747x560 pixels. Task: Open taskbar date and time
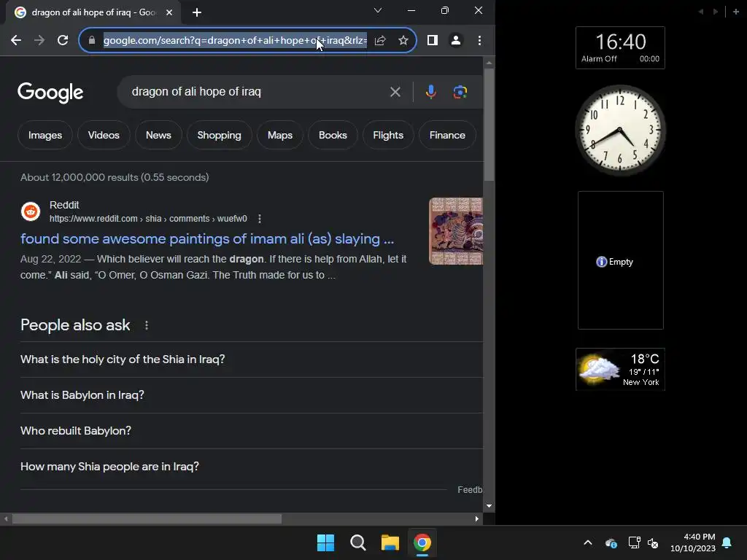[x=693, y=542]
